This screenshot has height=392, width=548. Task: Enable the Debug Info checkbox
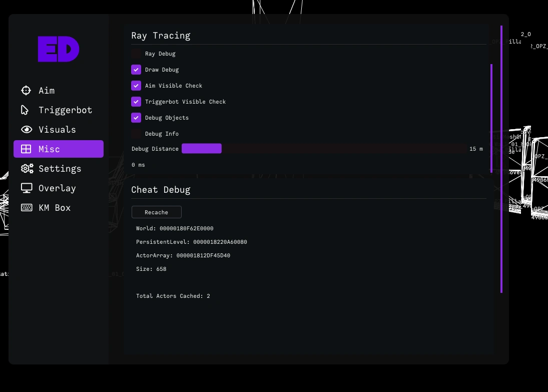136,134
